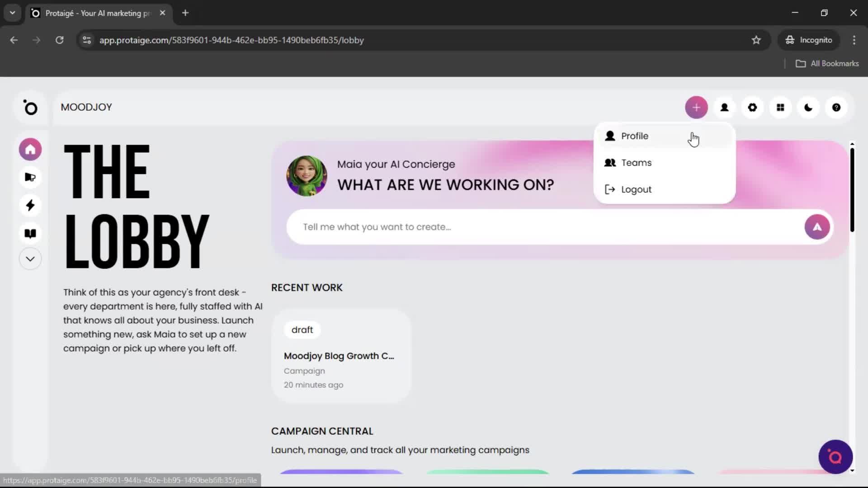
Task: Click the Tell me what you want to create field
Action: 497,227
